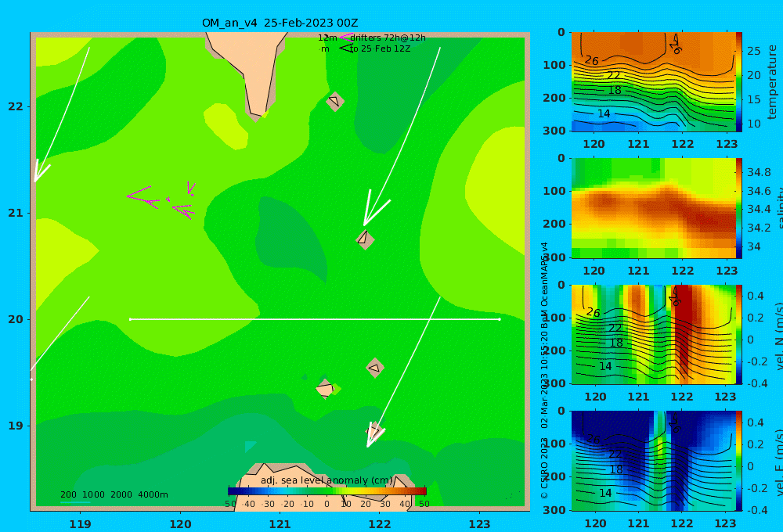Click the 100 depth label in temperature panel
The height and width of the screenshot is (532, 783).
click(x=555, y=66)
